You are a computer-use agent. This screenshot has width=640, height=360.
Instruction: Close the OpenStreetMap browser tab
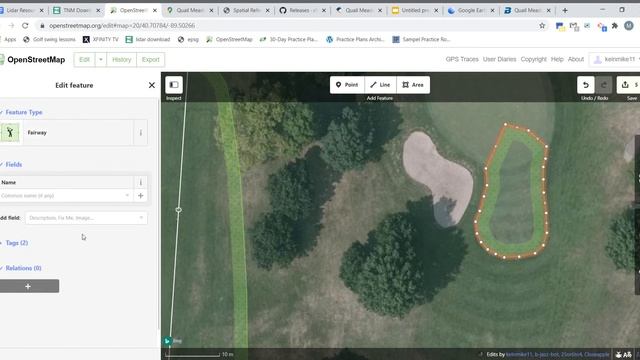click(155, 11)
